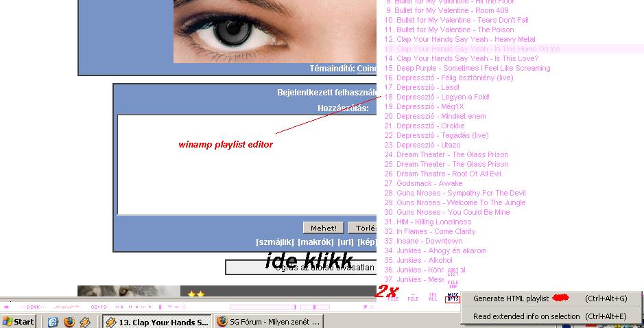Open FILE INF in the playlist editor
The height and width of the screenshot is (328, 644).
[x=453, y=283]
